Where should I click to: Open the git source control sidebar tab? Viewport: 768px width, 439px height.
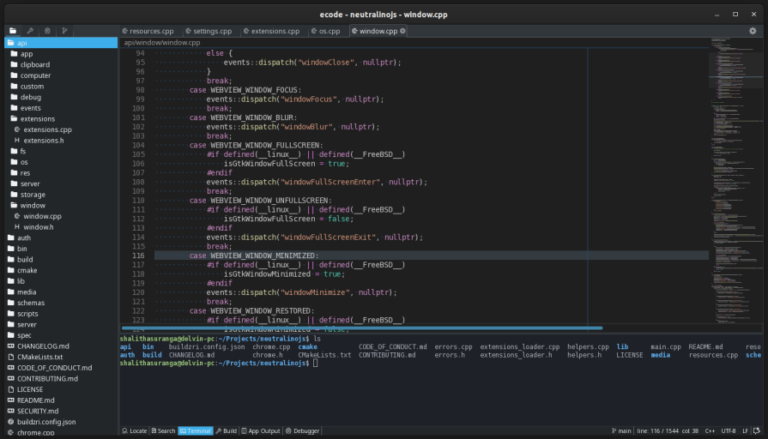(64, 31)
